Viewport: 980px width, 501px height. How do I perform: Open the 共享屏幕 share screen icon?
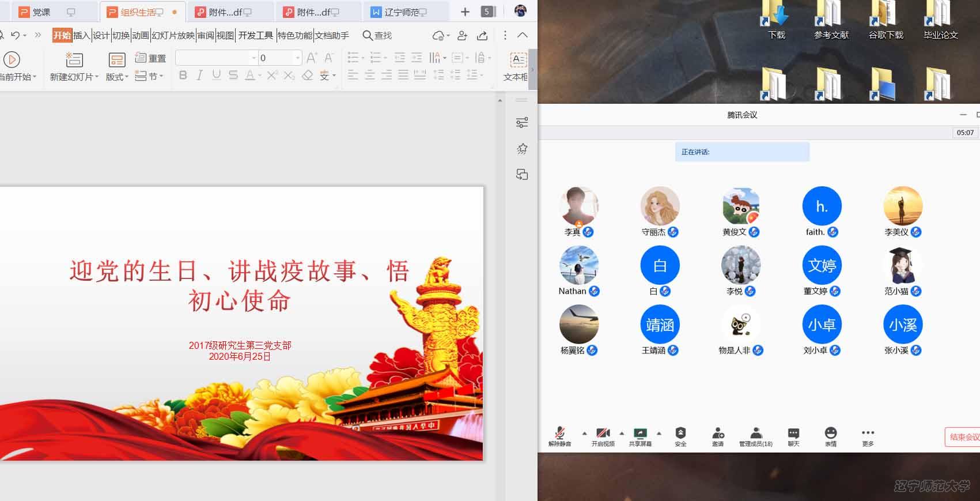point(640,434)
